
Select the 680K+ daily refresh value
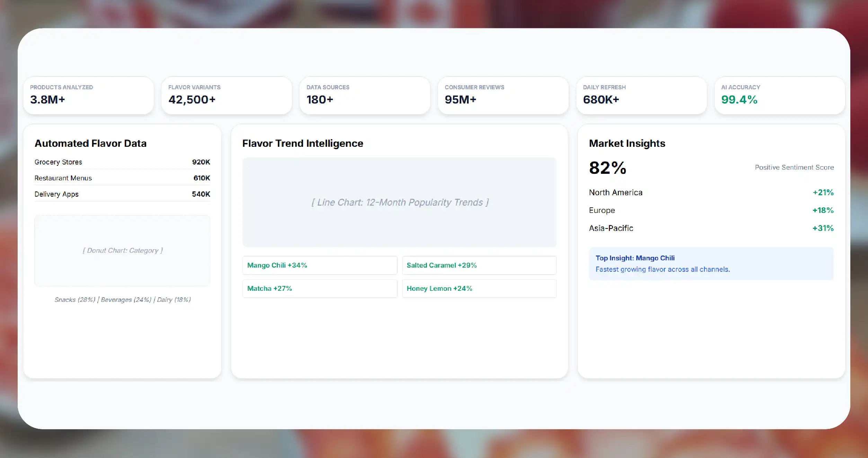(601, 100)
